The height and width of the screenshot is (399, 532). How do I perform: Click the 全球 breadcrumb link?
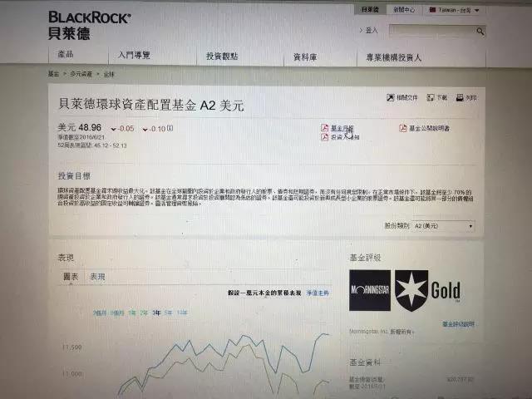coord(109,74)
